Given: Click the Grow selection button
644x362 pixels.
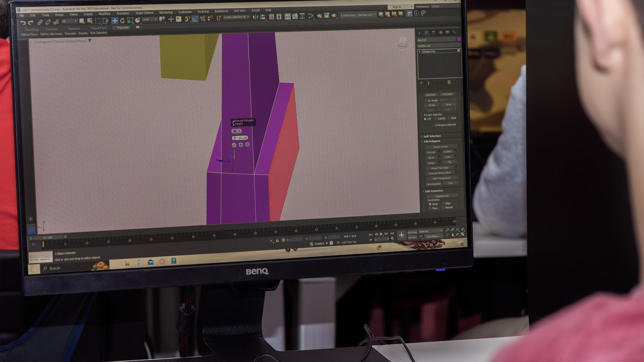Looking at the screenshot, I should pyautogui.click(x=448, y=105).
